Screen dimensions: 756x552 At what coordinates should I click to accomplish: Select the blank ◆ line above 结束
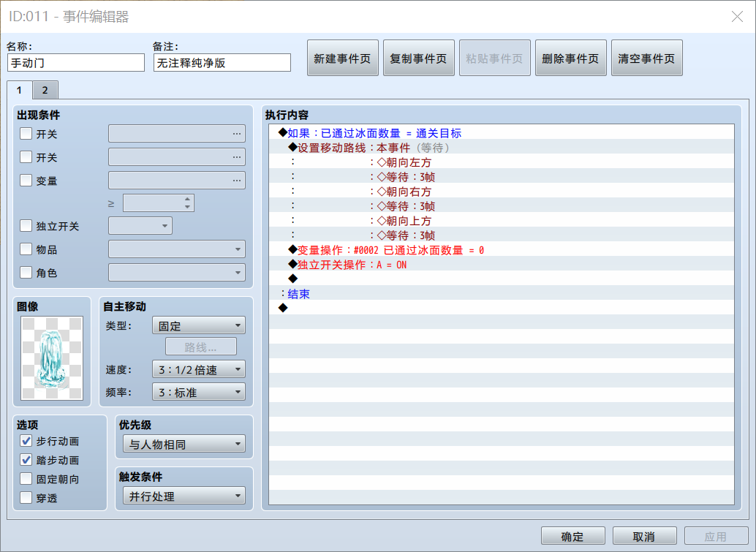point(502,279)
